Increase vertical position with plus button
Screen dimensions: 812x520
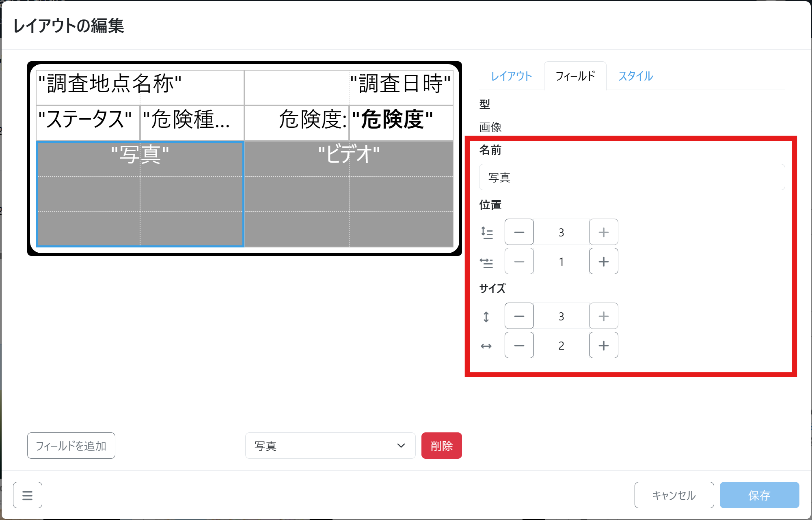(x=603, y=232)
